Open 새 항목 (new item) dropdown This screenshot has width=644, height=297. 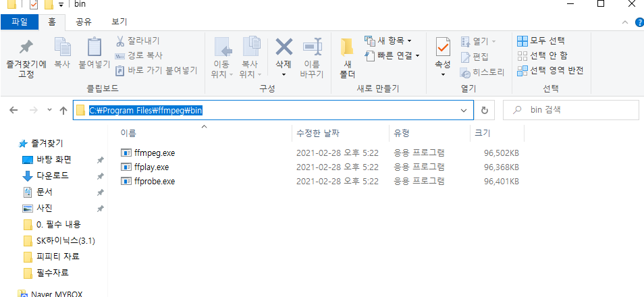(388, 40)
